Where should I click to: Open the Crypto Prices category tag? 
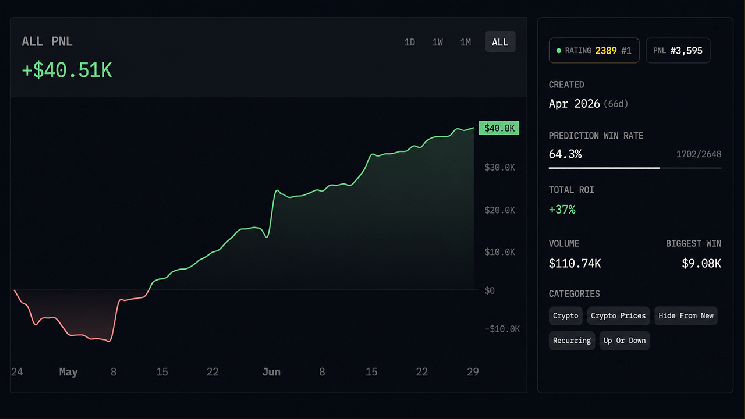pyautogui.click(x=618, y=315)
